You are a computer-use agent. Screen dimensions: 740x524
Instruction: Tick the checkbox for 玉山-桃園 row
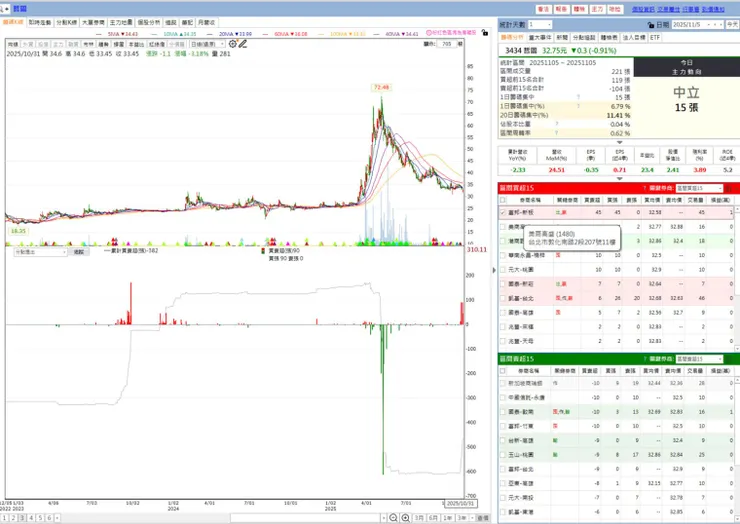[x=503, y=455]
